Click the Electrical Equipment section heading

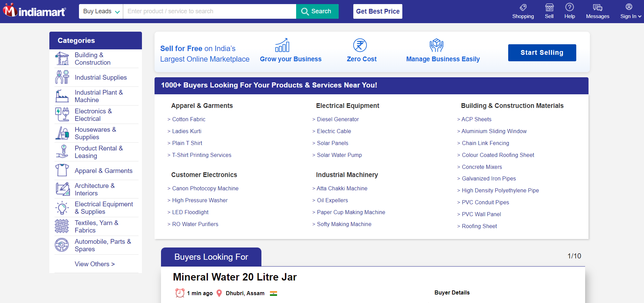348,106
